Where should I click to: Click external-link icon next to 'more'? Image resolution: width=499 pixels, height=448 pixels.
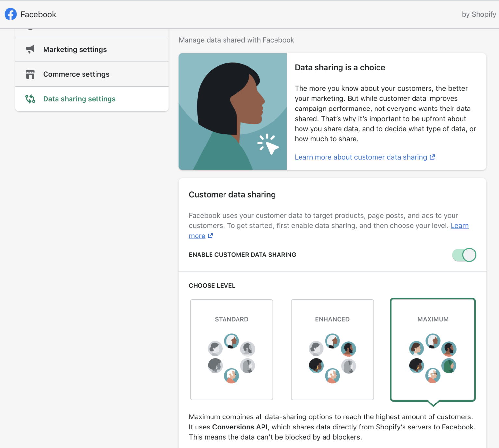point(210,236)
